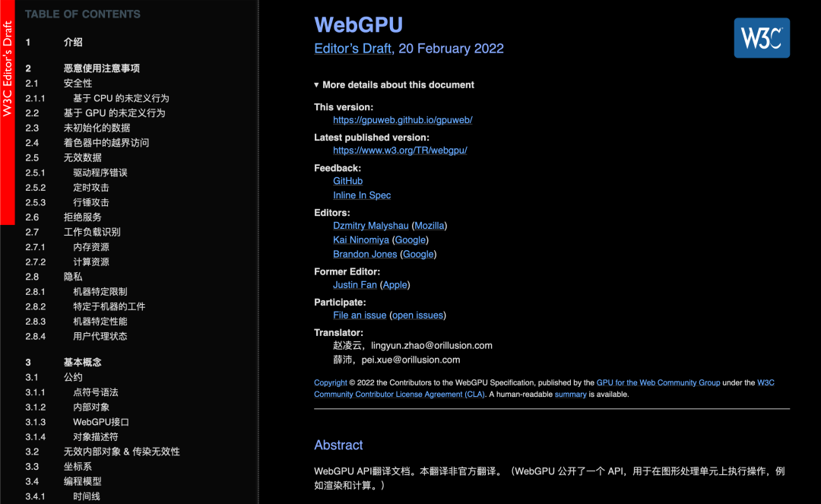Image resolution: width=821 pixels, height=504 pixels.
Task: Click the Mozilla link next to Dzmitry Malyshau
Action: pos(429,225)
